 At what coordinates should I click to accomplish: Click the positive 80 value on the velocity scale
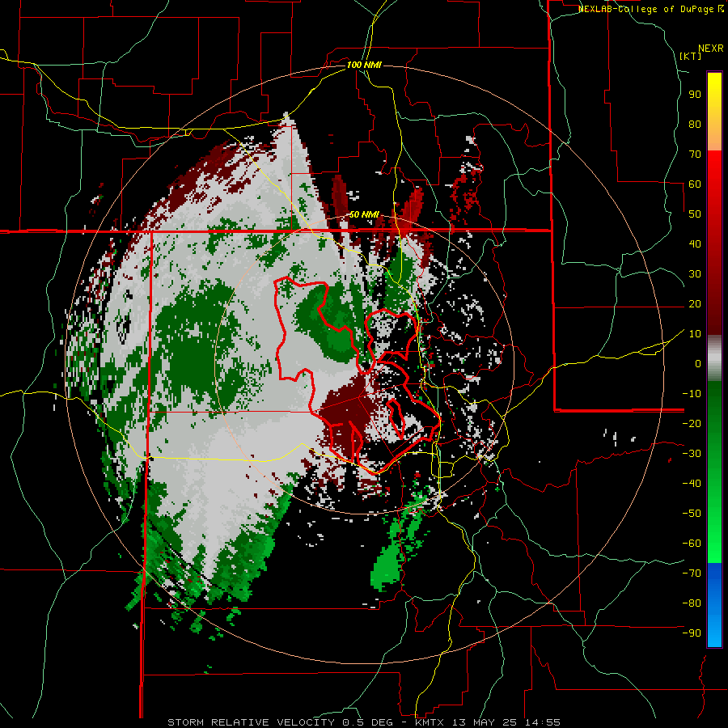pyautogui.click(x=695, y=125)
